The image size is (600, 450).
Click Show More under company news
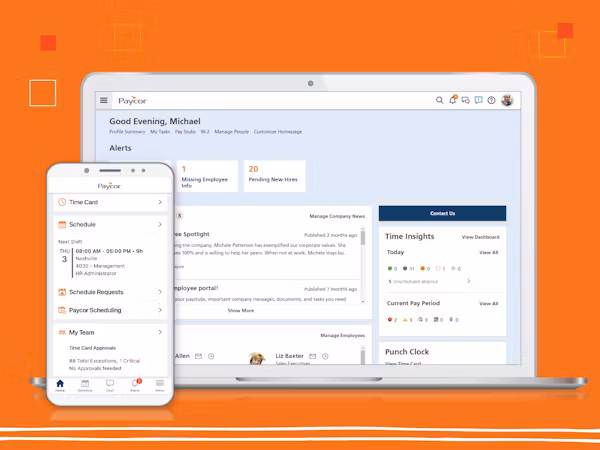(241, 311)
